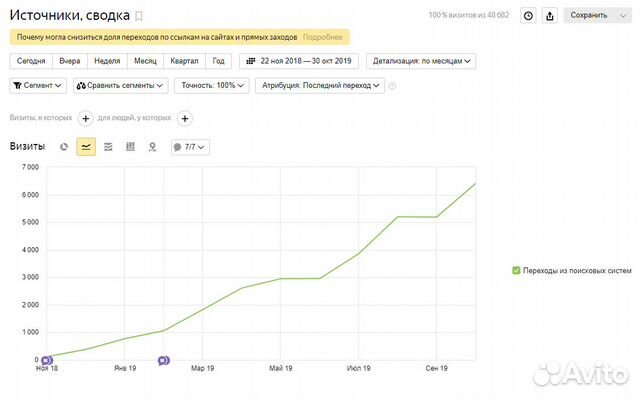The image size is (640, 399).
Task: Select the column chart view icon
Action: [130, 146]
